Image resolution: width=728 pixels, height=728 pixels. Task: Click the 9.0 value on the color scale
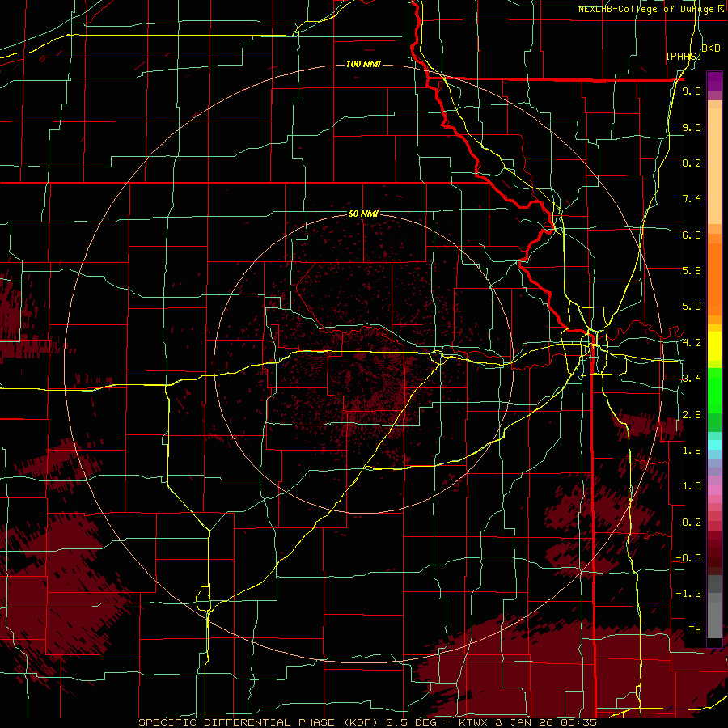(x=692, y=127)
